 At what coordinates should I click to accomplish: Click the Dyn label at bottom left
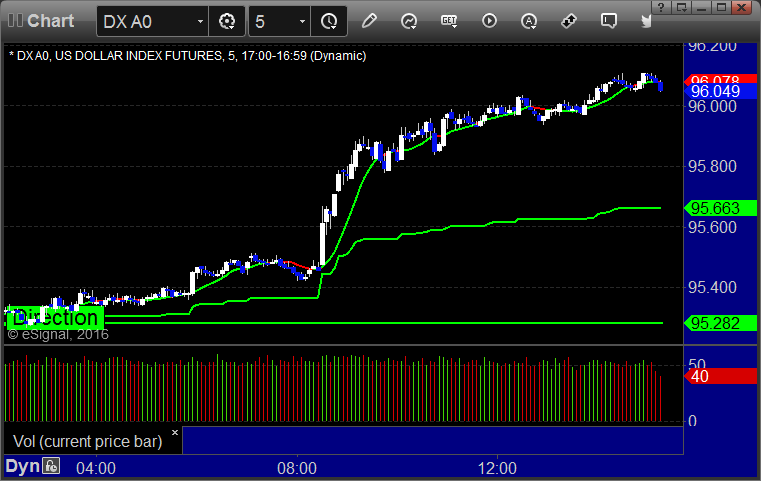point(22,466)
